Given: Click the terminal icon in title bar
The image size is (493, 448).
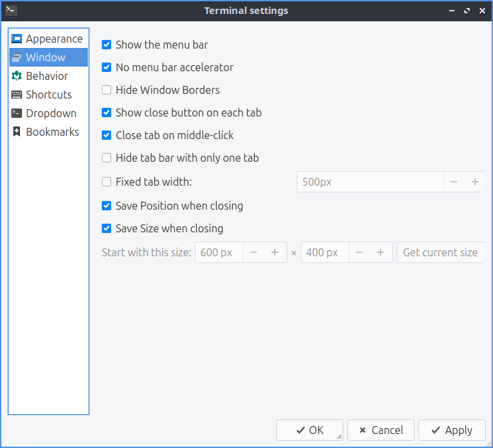Looking at the screenshot, I should tap(11, 10).
